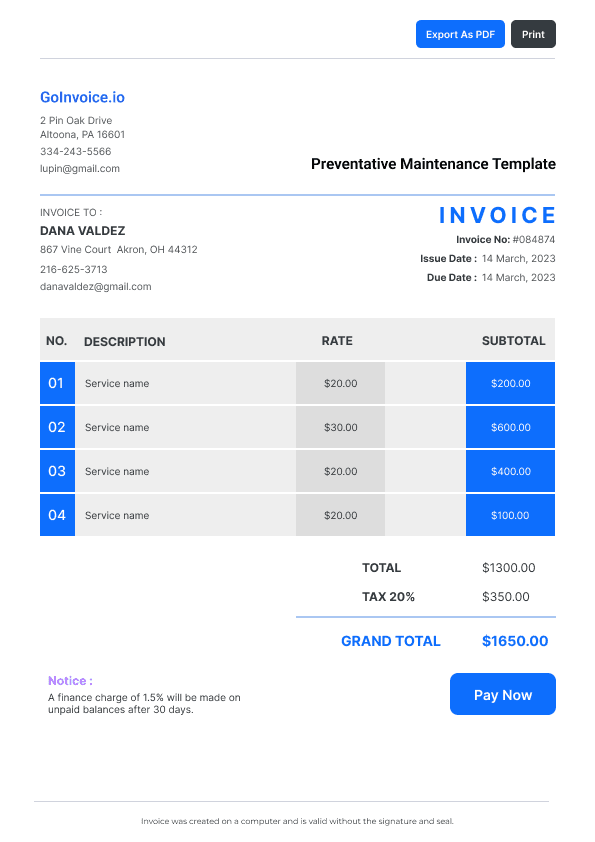595x842 pixels.
Task: Click the Pay Now button
Action: click(x=503, y=694)
